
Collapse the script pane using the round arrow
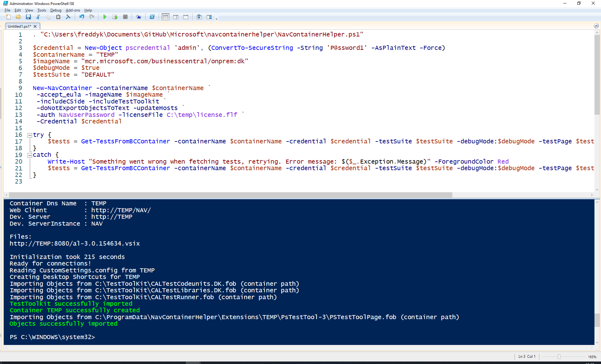click(596, 26)
